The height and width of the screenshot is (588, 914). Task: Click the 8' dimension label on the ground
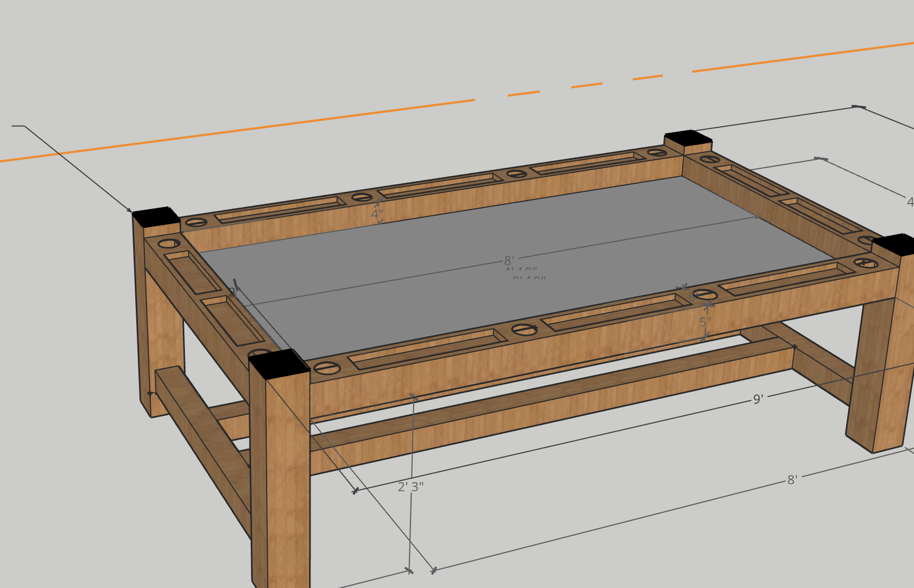pos(792,480)
